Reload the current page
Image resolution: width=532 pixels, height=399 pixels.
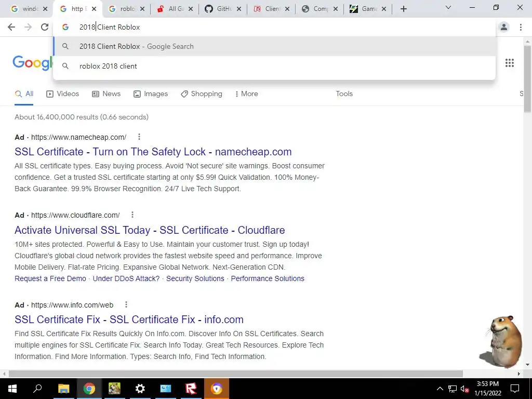tap(45, 27)
